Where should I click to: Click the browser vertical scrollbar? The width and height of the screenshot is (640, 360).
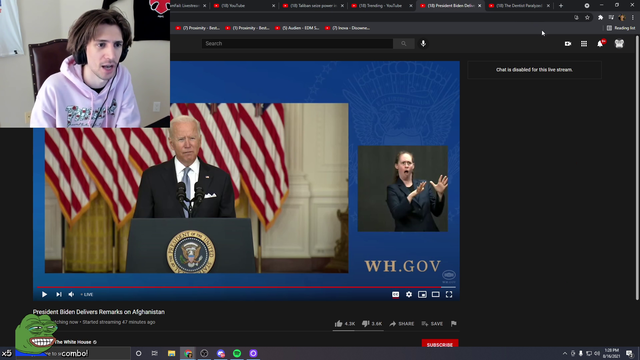pos(637,167)
